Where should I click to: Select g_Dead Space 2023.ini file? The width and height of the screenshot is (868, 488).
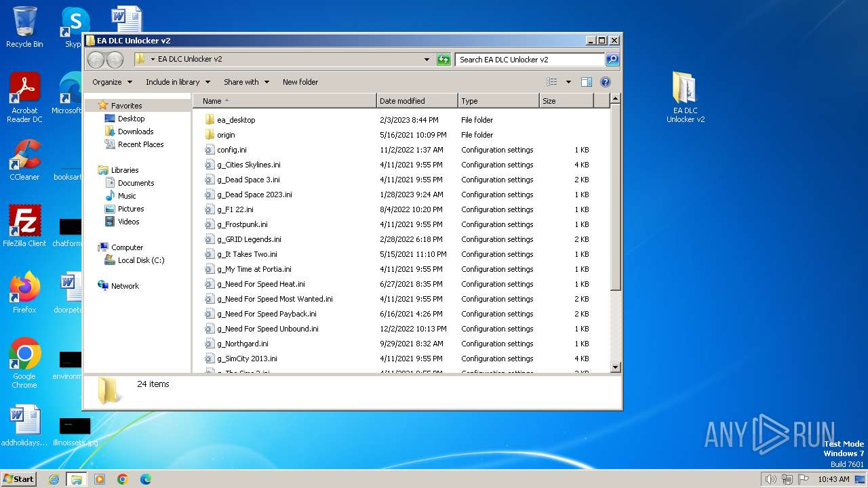click(254, 195)
